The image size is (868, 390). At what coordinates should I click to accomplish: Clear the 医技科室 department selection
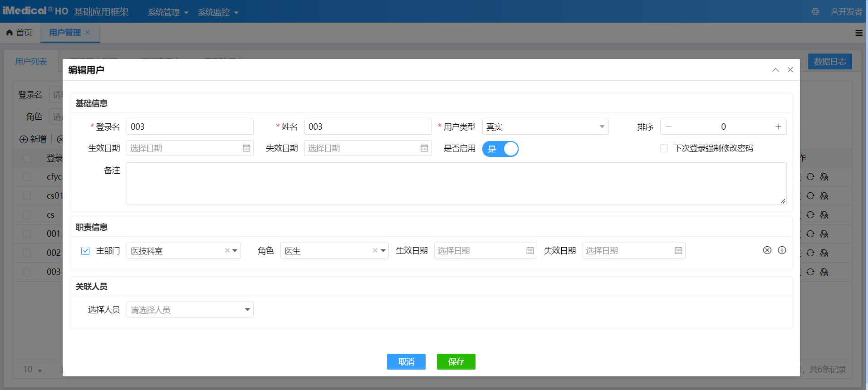[x=227, y=250]
